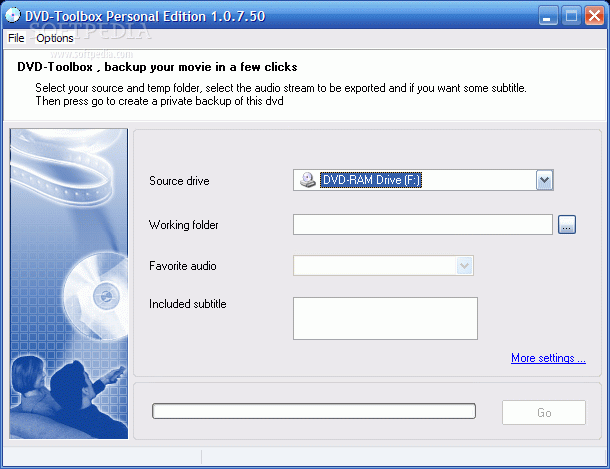Click the Working folder input field
The width and height of the screenshot is (610, 469).
(422, 224)
